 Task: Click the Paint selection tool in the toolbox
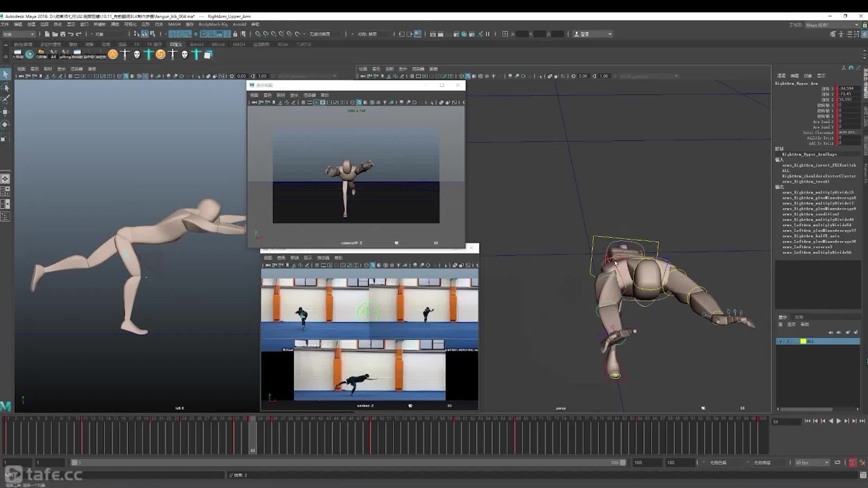[5, 99]
